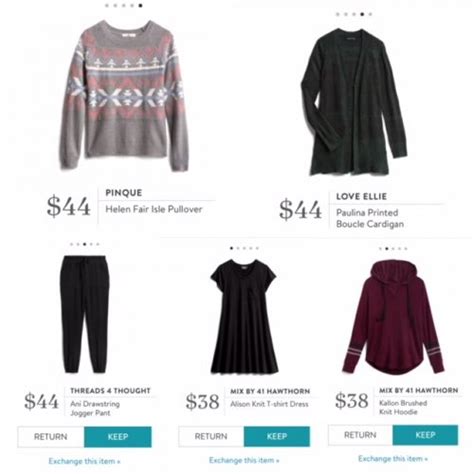Select first carousel dot above Fair Isle pullover

point(107,6)
